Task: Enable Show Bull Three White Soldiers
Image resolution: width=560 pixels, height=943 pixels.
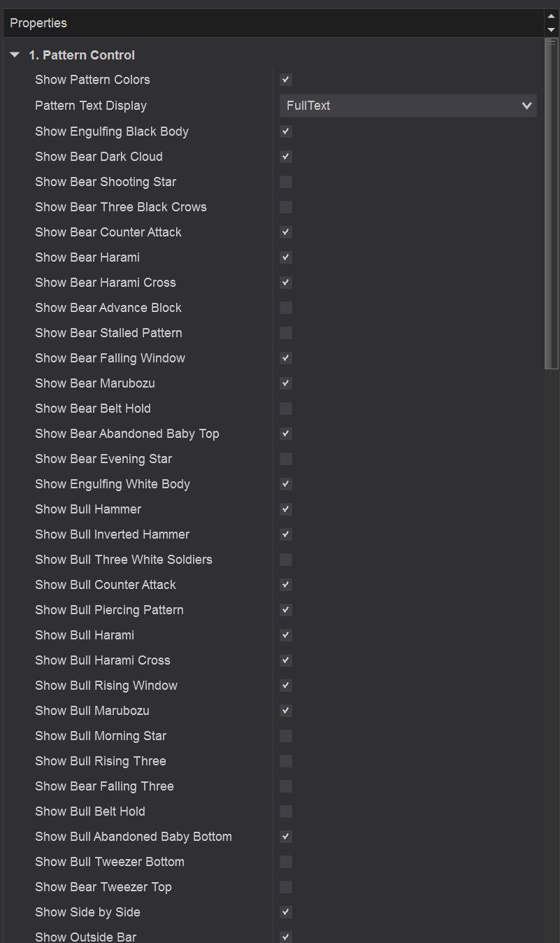Action: click(x=286, y=560)
